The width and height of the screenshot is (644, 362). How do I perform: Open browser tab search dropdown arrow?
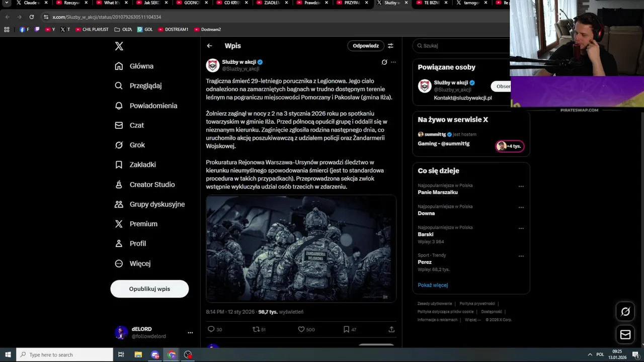[x=7, y=3]
